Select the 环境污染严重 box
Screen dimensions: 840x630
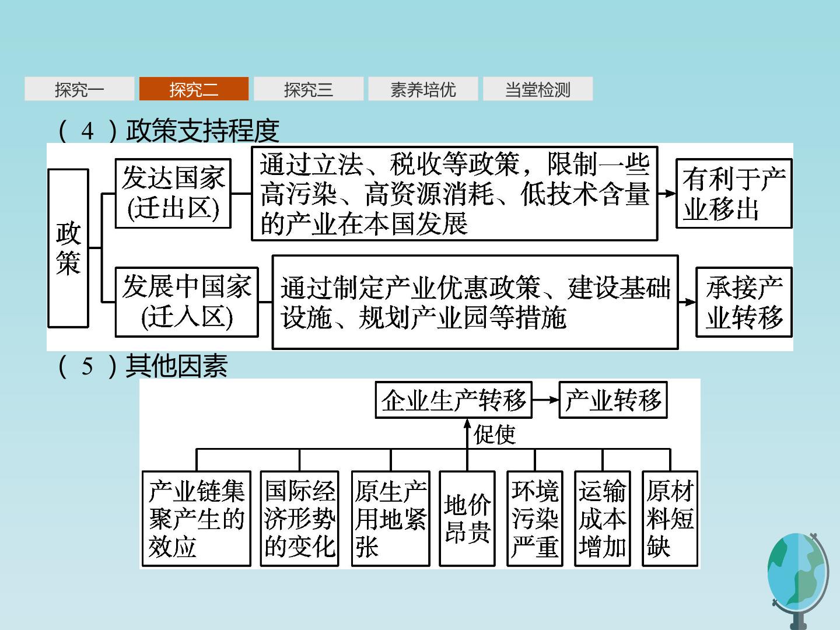coord(535,519)
